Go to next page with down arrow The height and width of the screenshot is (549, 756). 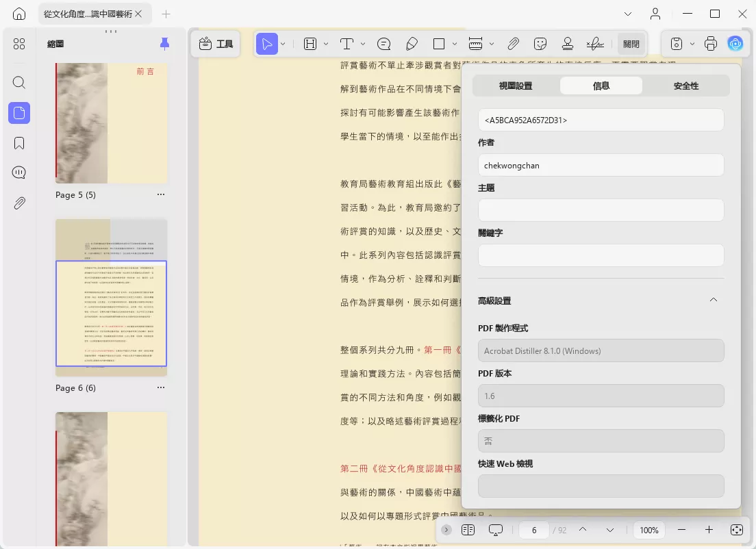pyautogui.click(x=610, y=530)
